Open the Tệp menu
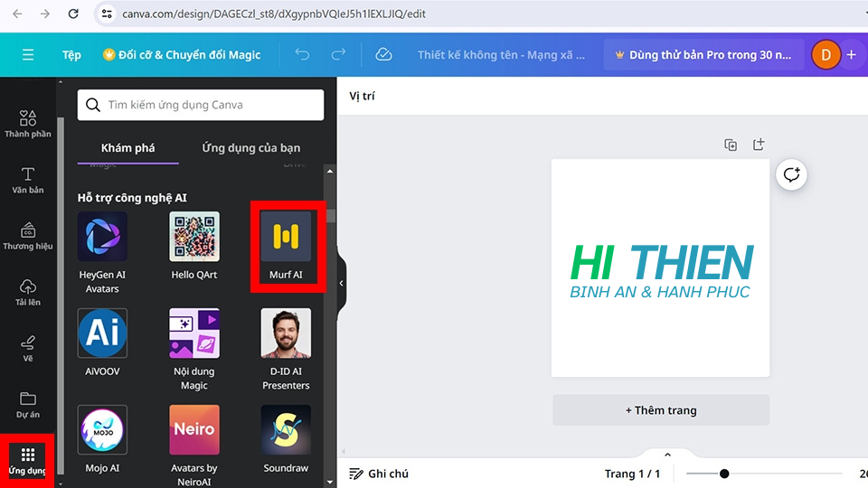Viewport: 868px width, 488px height. click(x=71, y=55)
